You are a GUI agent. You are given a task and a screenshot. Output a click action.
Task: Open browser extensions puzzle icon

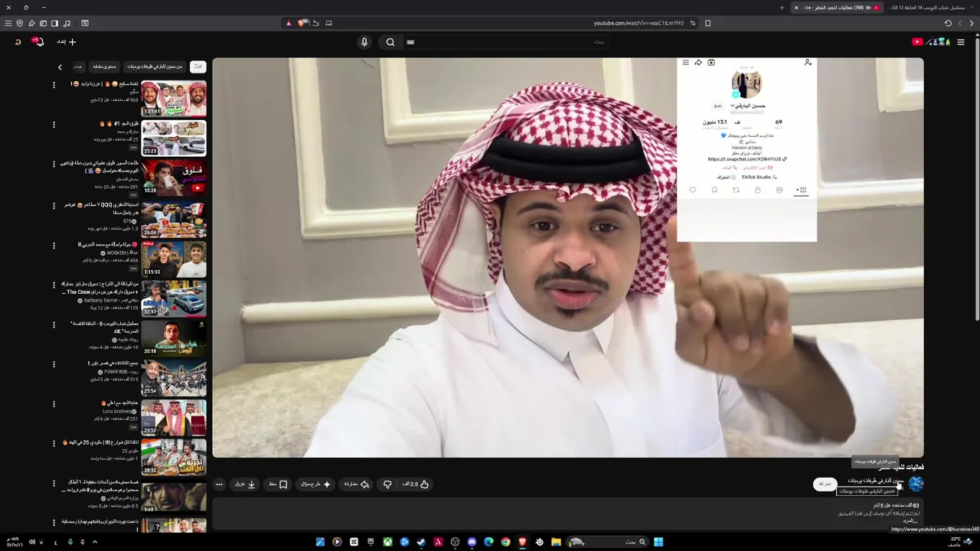[x=31, y=23]
